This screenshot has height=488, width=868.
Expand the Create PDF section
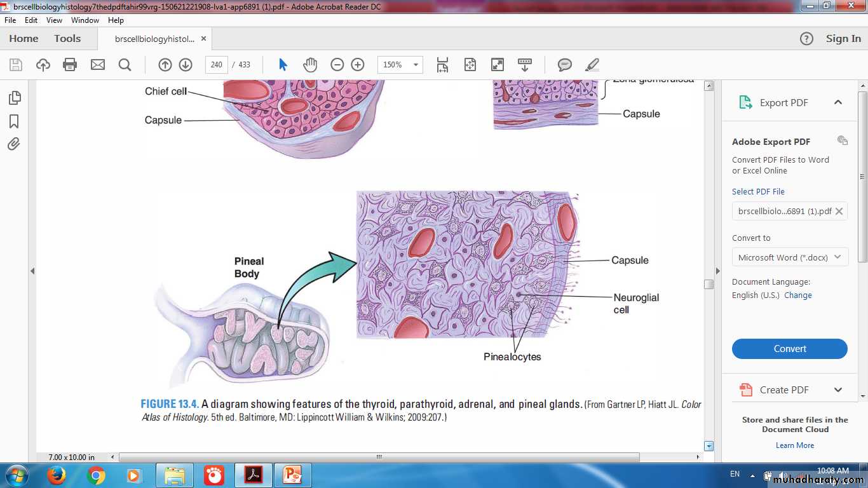point(837,390)
